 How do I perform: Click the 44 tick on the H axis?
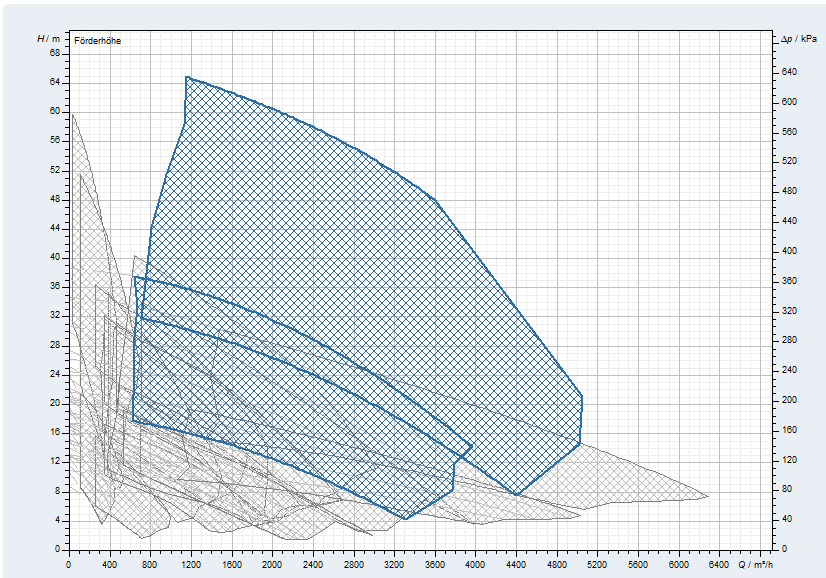[x=55, y=229]
